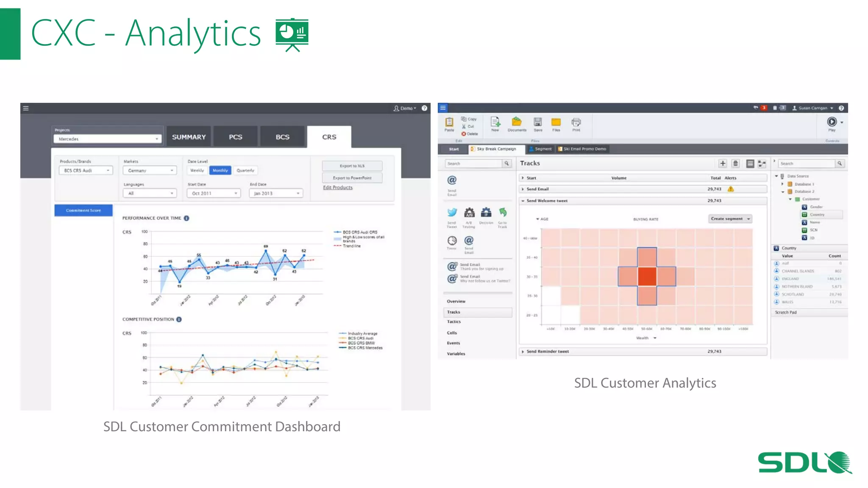Select the Decision icon
The image size is (868, 488).
[x=486, y=212]
